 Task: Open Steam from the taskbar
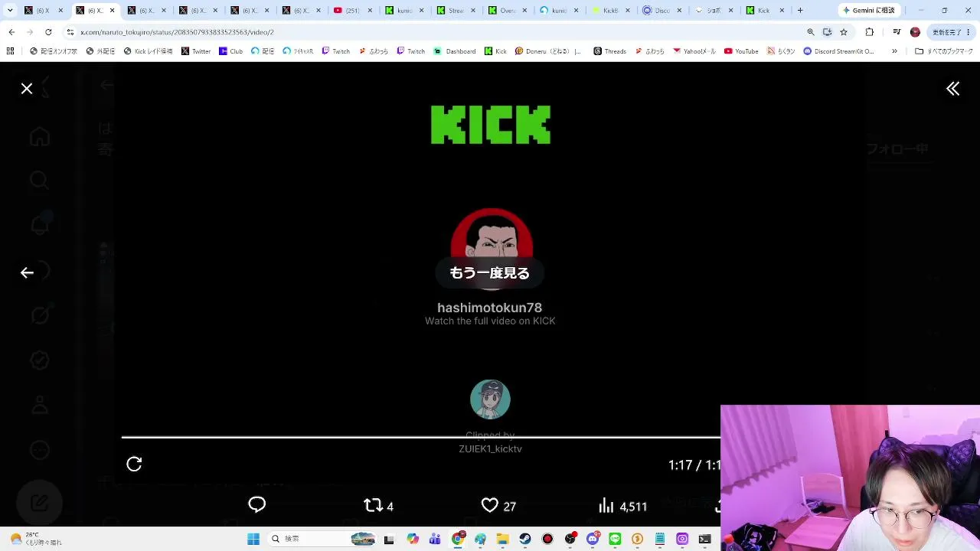pyautogui.click(x=525, y=540)
